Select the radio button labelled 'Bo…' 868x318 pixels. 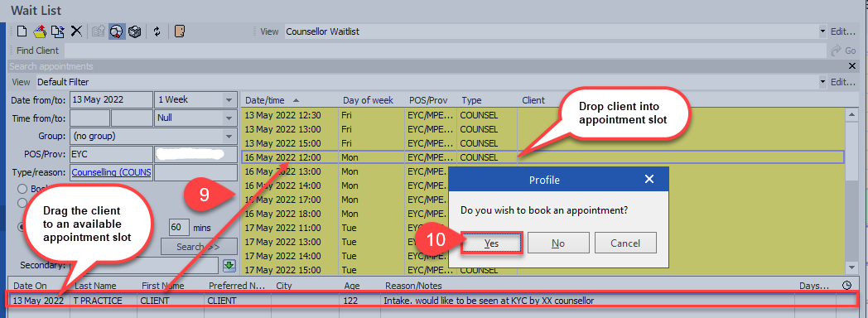click(22, 189)
